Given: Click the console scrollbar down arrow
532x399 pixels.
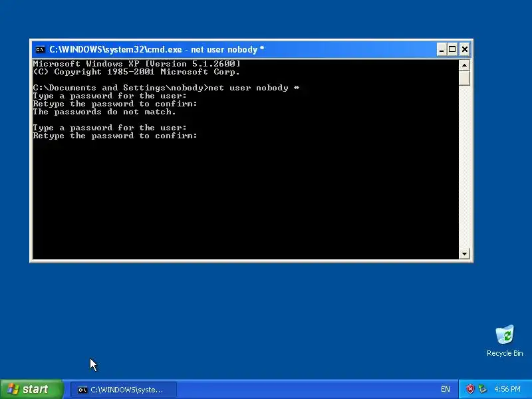Looking at the screenshot, I should point(464,253).
